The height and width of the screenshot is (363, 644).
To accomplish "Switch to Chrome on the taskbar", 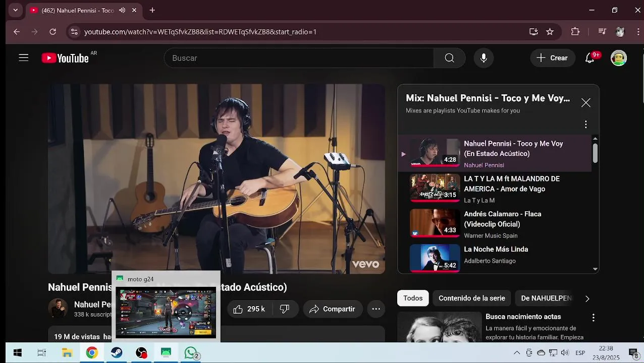I will pos(92,353).
